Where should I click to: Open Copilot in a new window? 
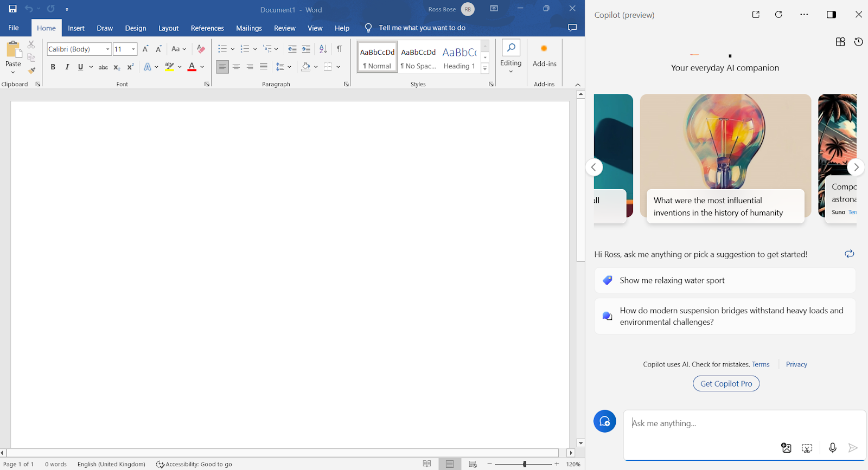756,15
